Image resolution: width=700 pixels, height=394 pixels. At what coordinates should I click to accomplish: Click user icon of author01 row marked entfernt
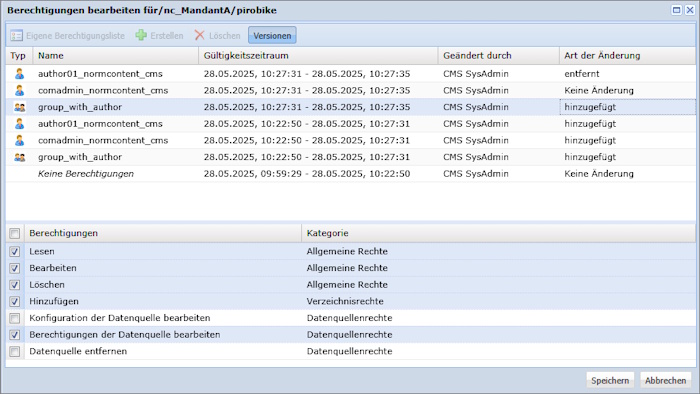[19, 74]
